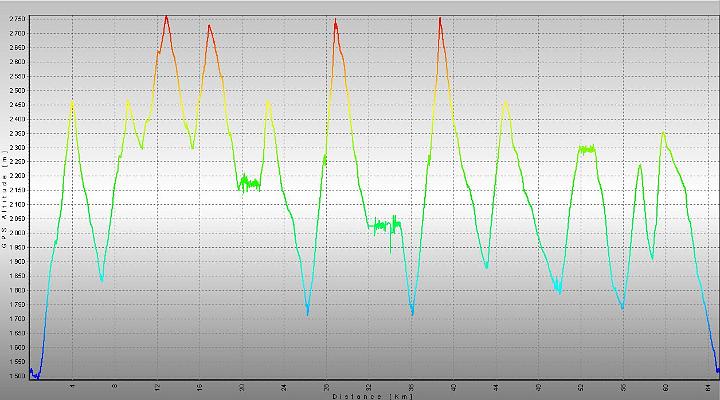Click the 64 km distance tick label
Image resolution: width=720 pixels, height=400 pixels.
(x=708, y=388)
